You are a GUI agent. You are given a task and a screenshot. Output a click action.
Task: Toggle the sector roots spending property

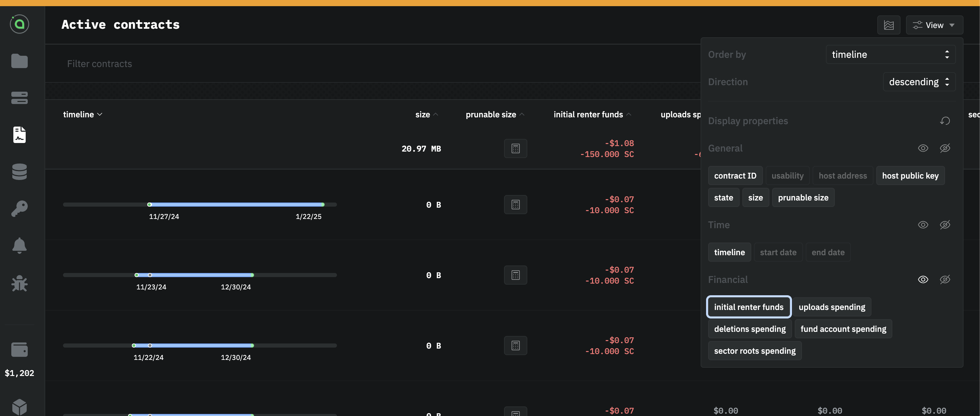pos(755,351)
